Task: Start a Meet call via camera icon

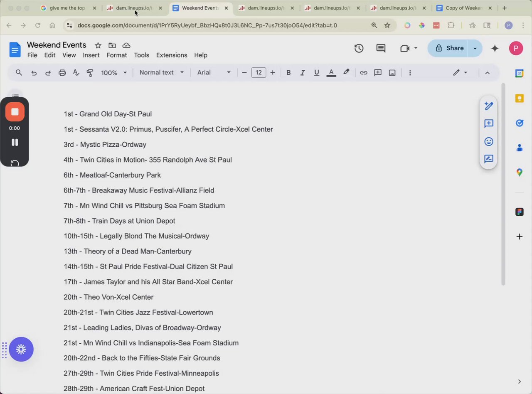Action: [x=405, y=49]
